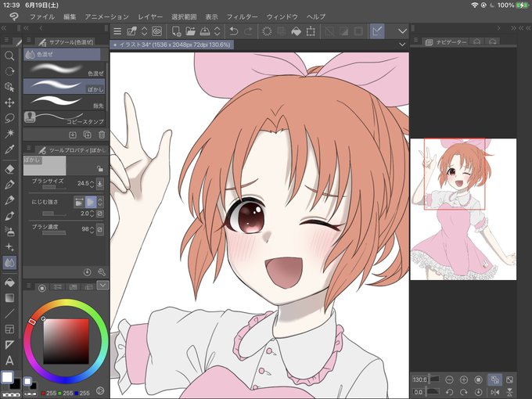Click the Clear selection dotted circle icon
The width and height of the screenshot is (532, 399).
pos(267,31)
